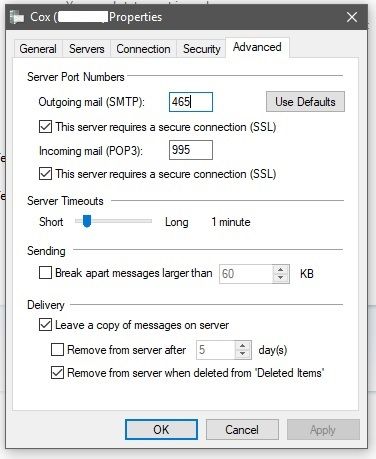Click the Use Defaults button
376x459 pixels.
coord(305,102)
